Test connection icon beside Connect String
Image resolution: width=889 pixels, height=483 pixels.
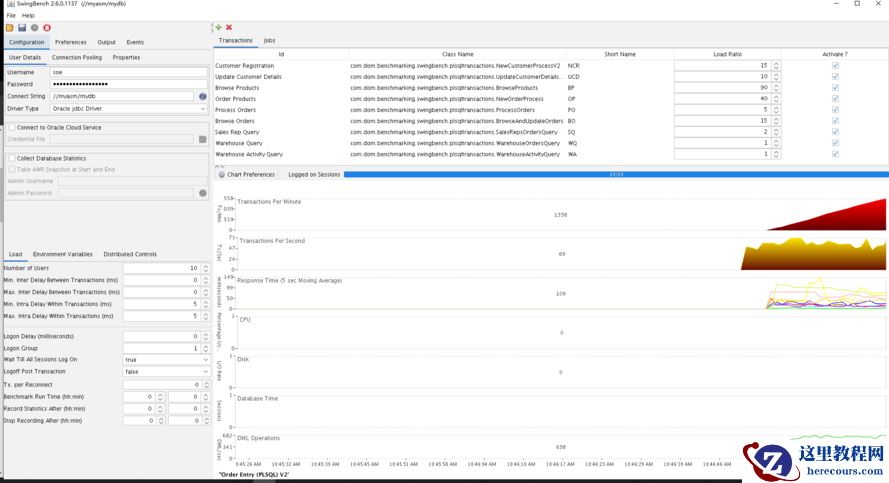tap(202, 97)
